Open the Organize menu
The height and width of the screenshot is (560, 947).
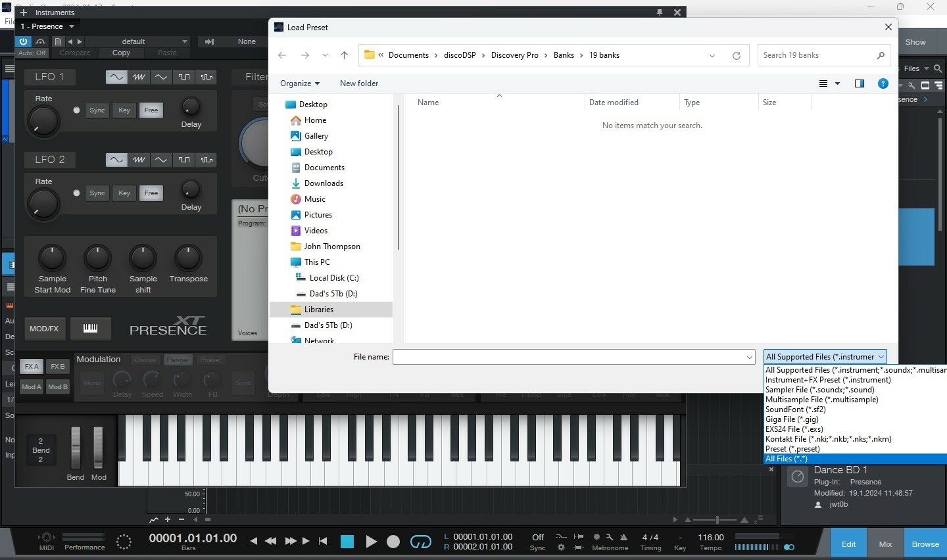(300, 83)
